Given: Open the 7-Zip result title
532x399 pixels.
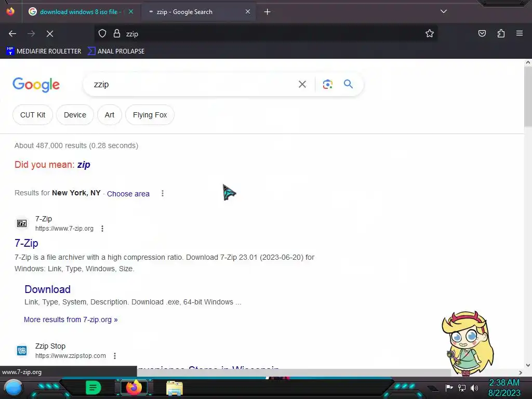Looking at the screenshot, I should tap(26, 243).
